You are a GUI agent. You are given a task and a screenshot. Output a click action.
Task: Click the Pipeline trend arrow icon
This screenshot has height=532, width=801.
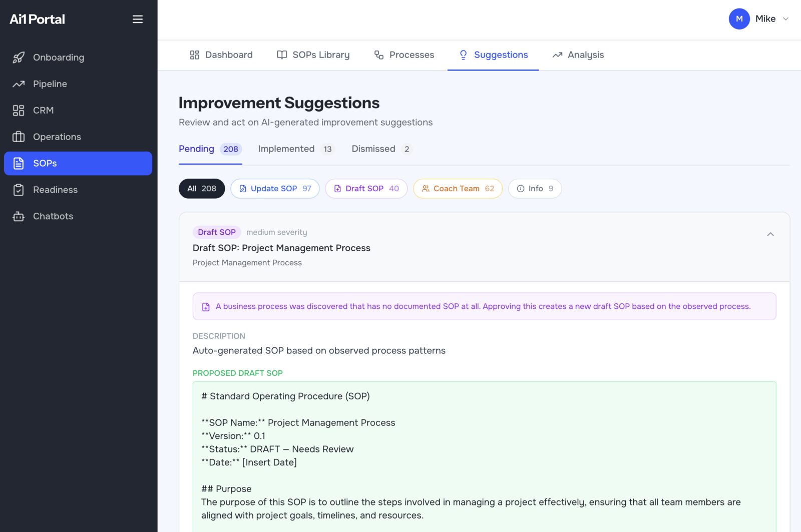(19, 84)
